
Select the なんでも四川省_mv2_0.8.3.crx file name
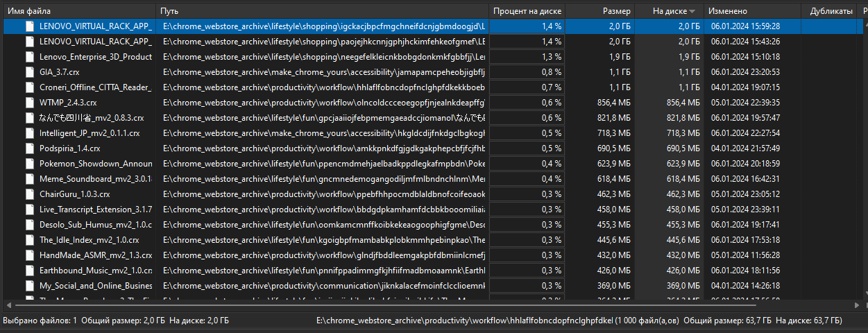[92, 118]
